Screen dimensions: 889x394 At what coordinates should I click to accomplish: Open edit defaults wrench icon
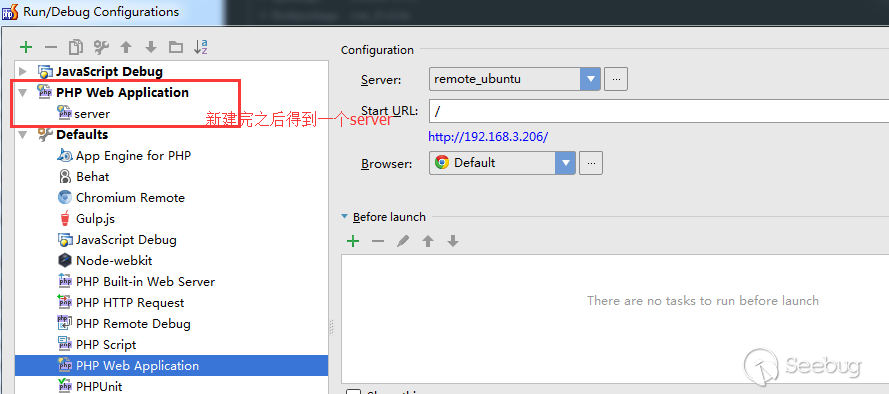tap(101, 47)
